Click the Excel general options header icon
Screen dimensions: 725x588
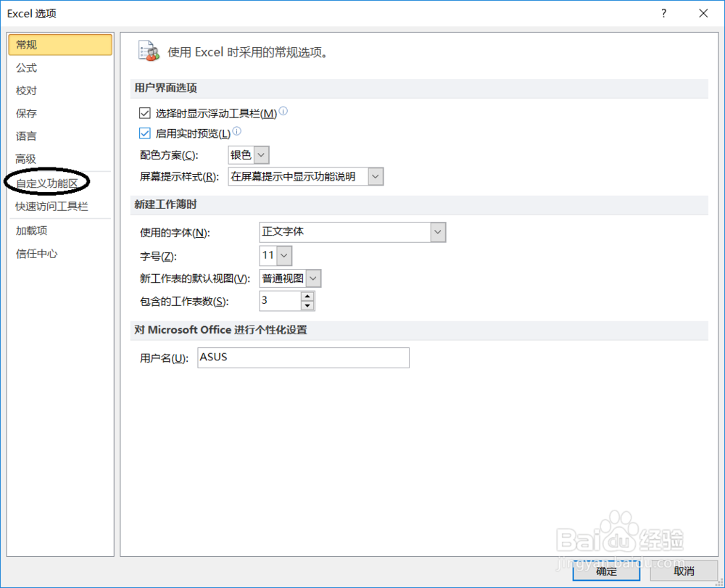(x=149, y=51)
